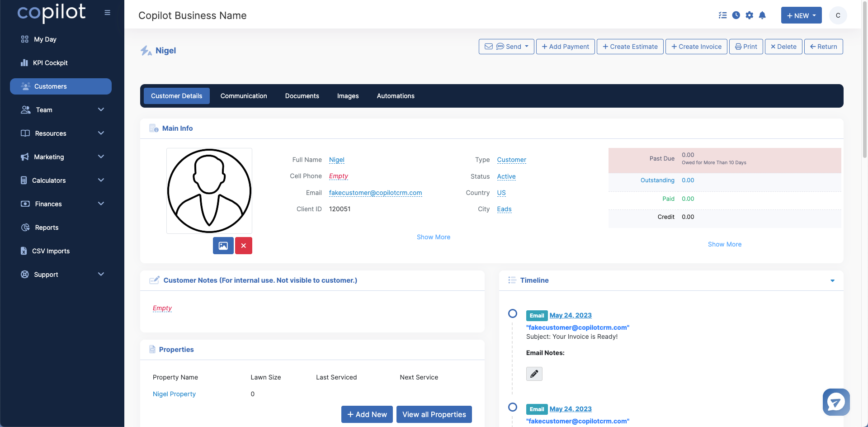Click the first May 24, 2023 timeline circle marker

pyautogui.click(x=513, y=313)
